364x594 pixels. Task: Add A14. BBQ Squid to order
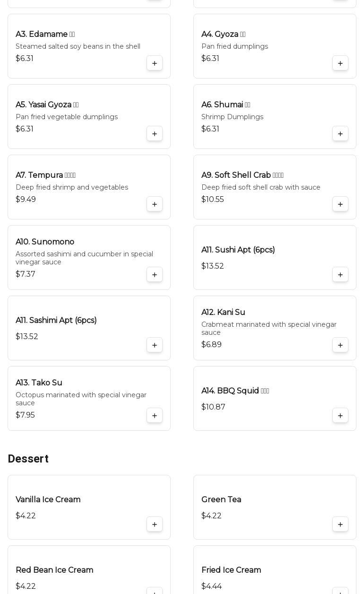(x=340, y=416)
